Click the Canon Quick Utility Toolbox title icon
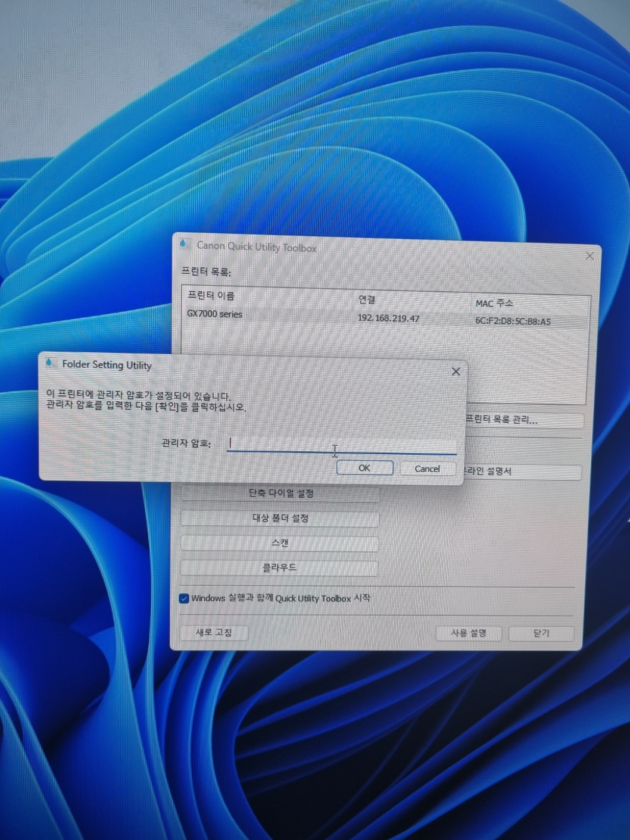 (x=184, y=243)
